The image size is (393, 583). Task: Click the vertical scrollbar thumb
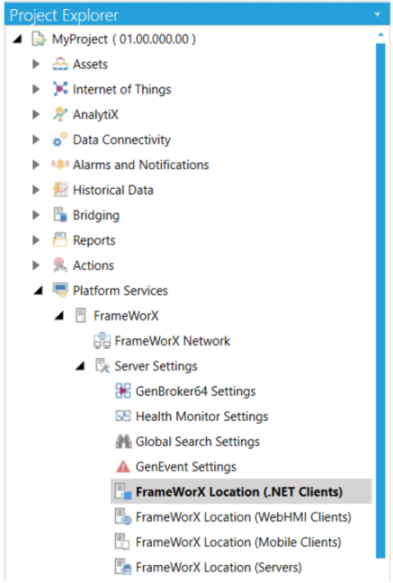[x=380, y=301]
